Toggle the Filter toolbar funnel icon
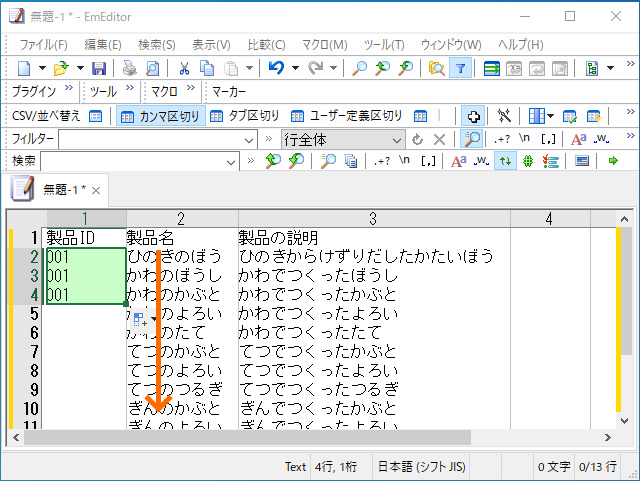Image resolution: width=640 pixels, height=481 pixels. [x=460, y=68]
